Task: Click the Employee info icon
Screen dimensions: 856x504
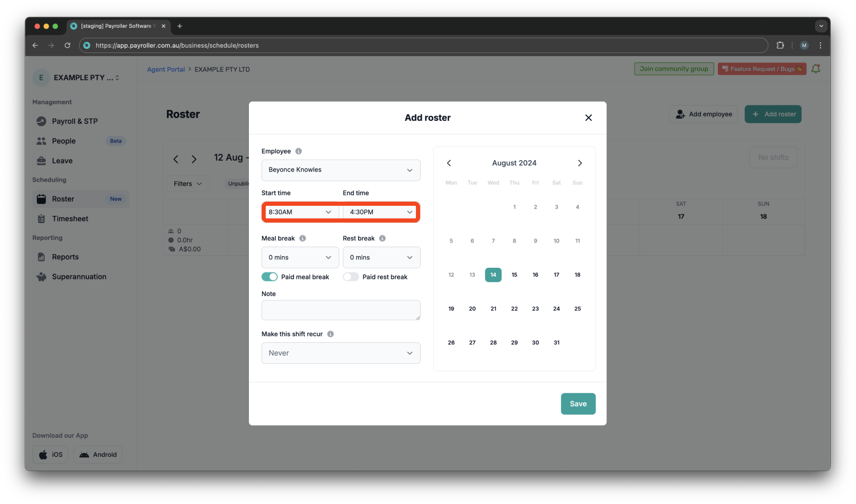Action: (x=298, y=151)
